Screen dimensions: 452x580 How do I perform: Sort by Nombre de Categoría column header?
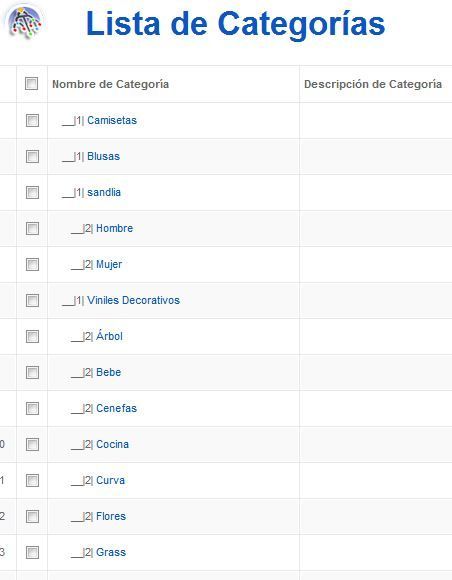coord(110,84)
